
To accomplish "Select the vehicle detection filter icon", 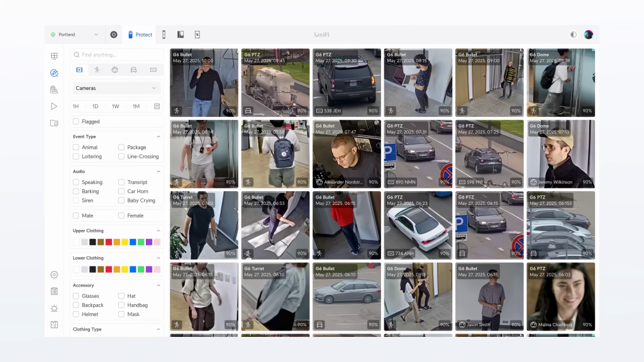I will pos(134,70).
